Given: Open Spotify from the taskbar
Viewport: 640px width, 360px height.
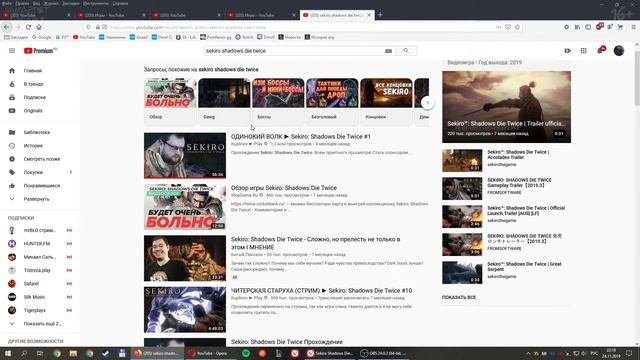Looking at the screenshot, I should [x=246, y=353].
